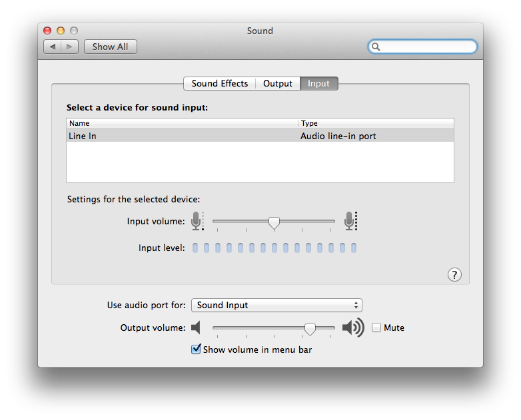This screenshot has width=521, height=420.
Task: Click the Input level meter
Action: click(274, 248)
